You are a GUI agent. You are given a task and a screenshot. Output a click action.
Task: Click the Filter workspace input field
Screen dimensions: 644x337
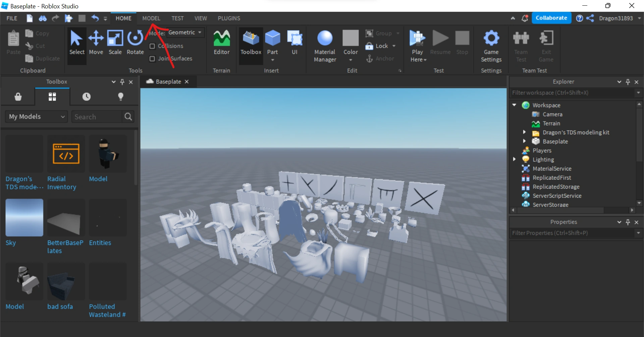pyautogui.click(x=573, y=93)
